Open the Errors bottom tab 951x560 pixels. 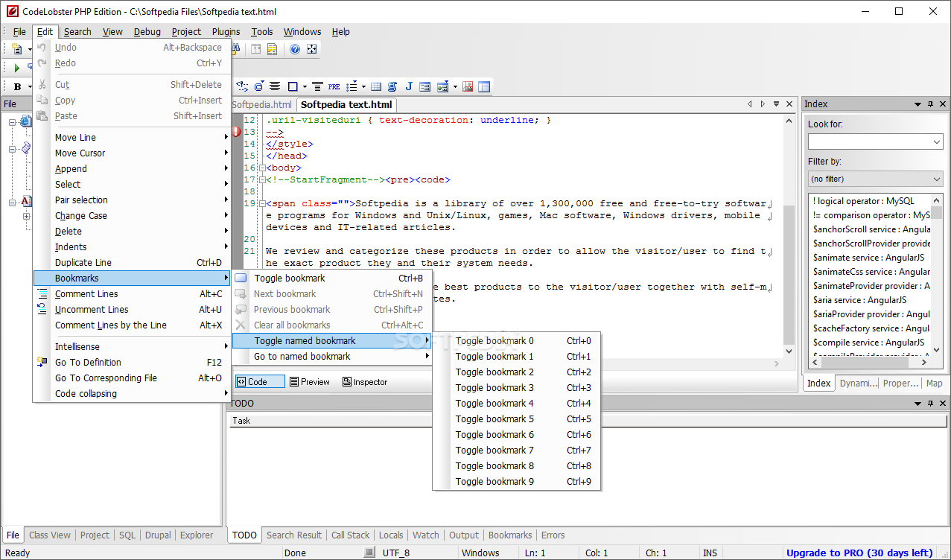(553, 535)
